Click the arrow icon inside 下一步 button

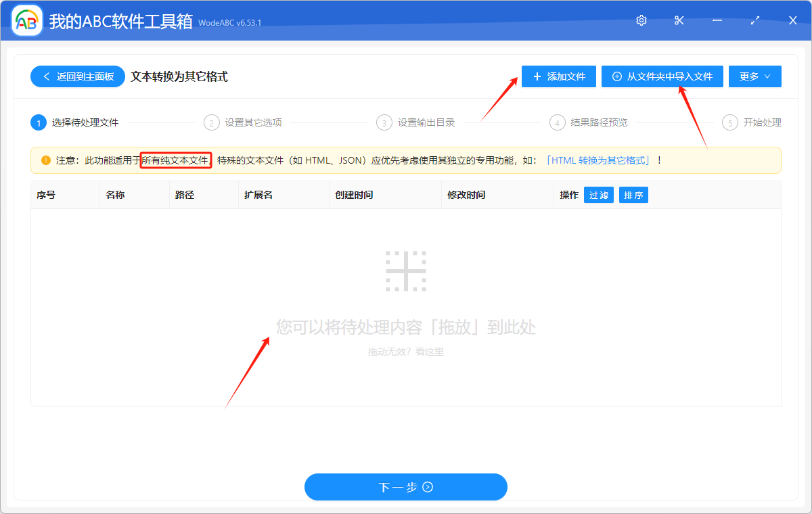click(428, 487)
